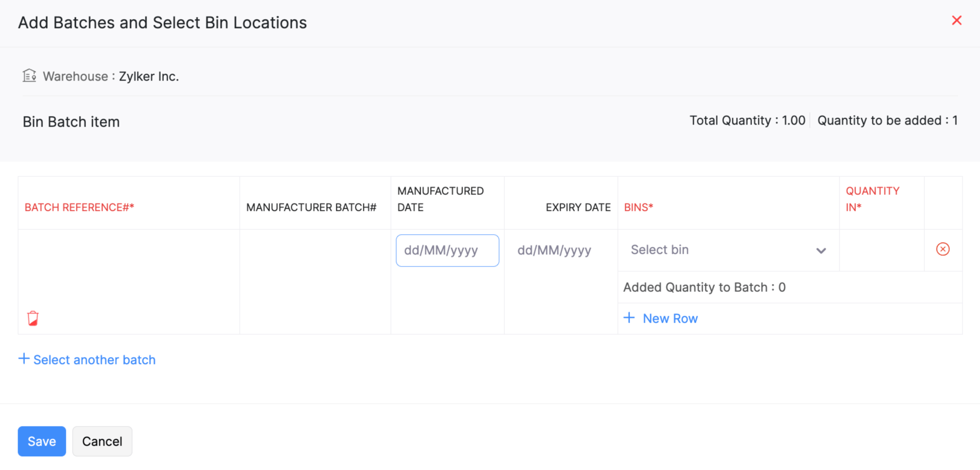The width and height of the screenshot is (980, 470).
Task: Open the Select bin combo box
Action: [x=721, y=250]
